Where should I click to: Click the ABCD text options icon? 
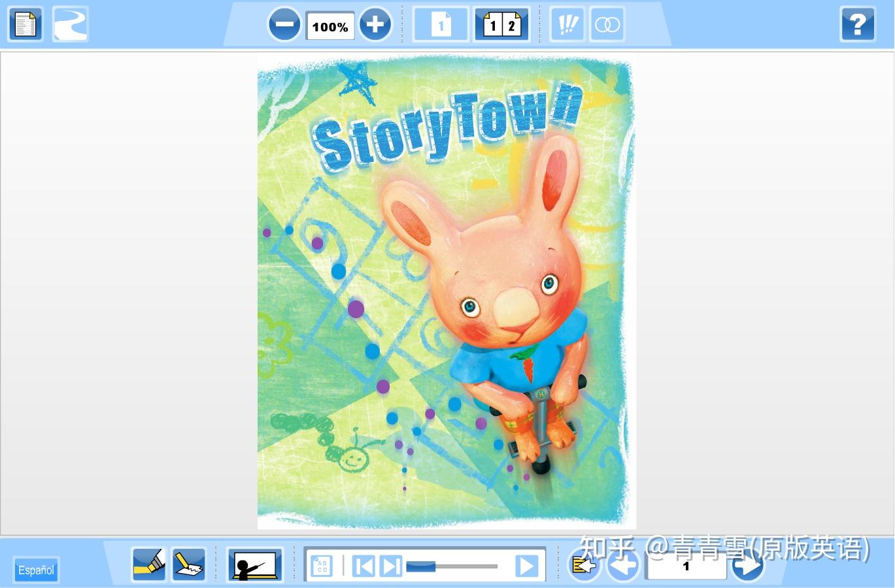(x=322, y=565)
